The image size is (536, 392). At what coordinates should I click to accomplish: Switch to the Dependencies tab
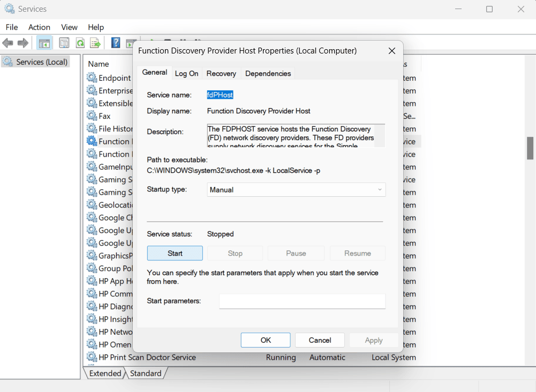(x=268, y=73)
